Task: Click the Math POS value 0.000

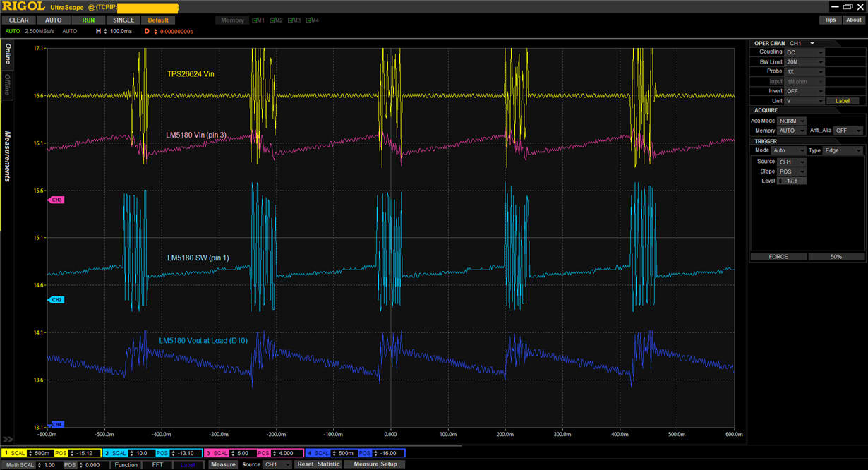Action: coord(92,464)
